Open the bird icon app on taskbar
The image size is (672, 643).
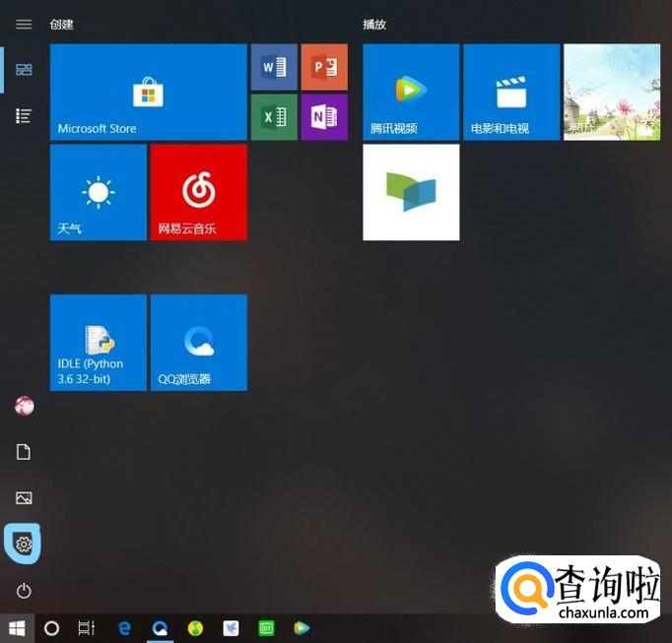tap(231, 628)
